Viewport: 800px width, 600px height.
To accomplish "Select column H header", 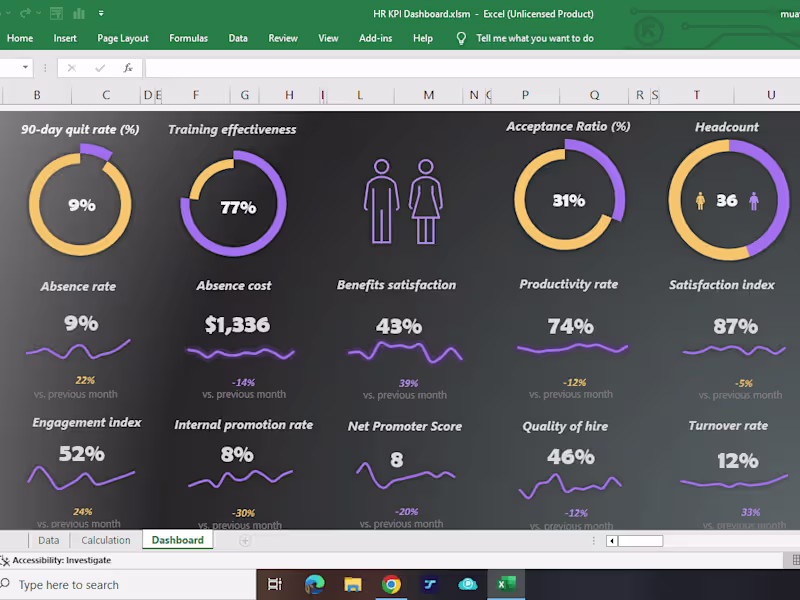I will pyautogui.click(x=289, y=95).
